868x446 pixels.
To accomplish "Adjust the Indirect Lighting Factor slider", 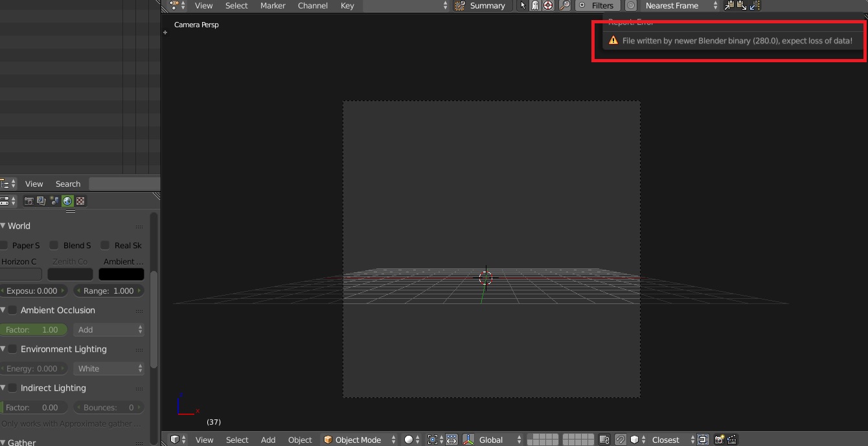I will point(34,408).
